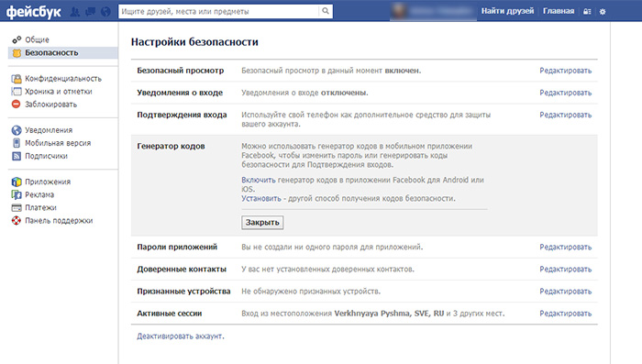This screenshot has height=364, width=642.
Task: Open Панель поддержки
Action: point(59,221)
